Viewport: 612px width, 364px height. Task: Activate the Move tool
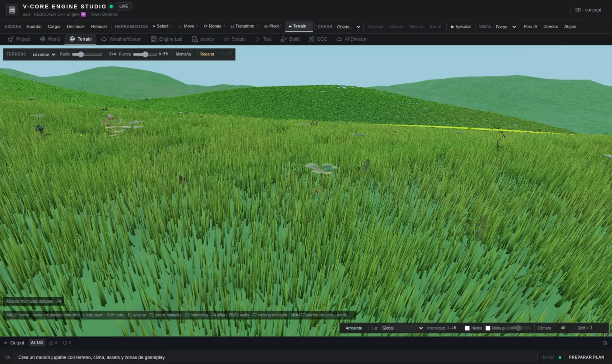point(188,26)
